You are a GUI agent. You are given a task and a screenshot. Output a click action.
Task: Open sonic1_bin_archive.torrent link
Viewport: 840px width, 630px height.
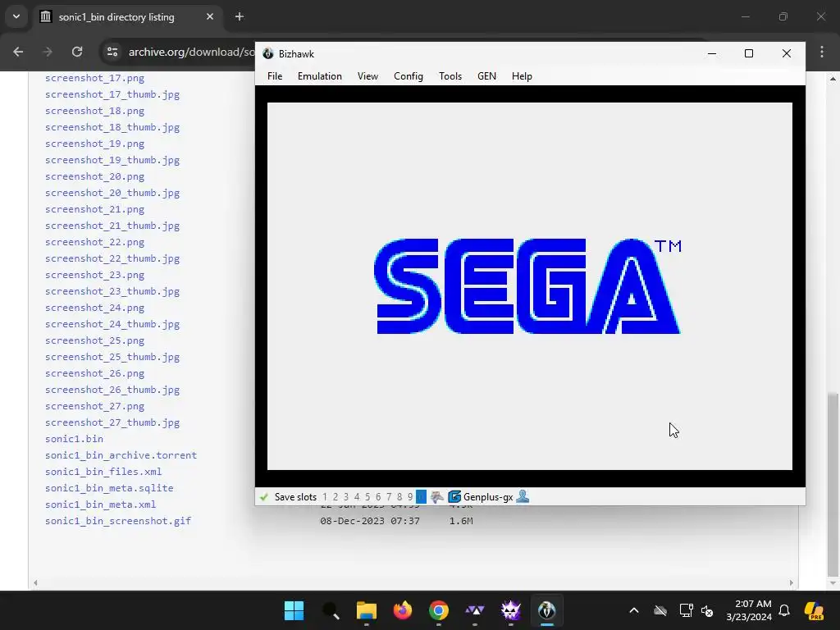pos(121,455)
